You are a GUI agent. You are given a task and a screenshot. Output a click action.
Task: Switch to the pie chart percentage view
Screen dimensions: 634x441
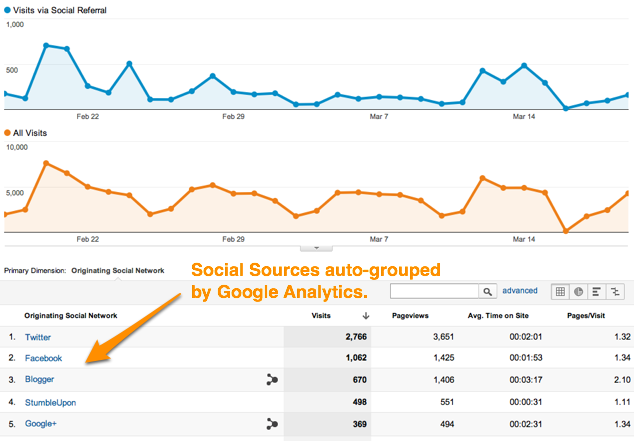(x=579, y=291)
